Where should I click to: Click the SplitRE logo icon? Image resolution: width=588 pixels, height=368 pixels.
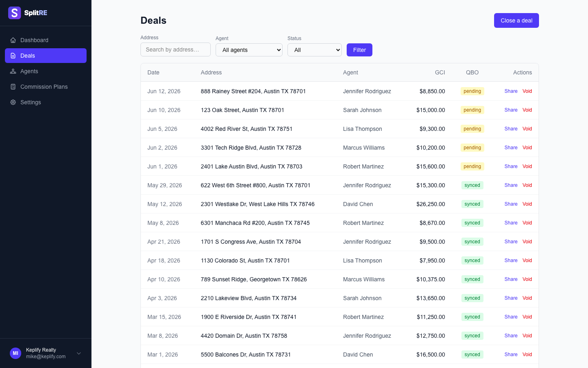(15, 13)
